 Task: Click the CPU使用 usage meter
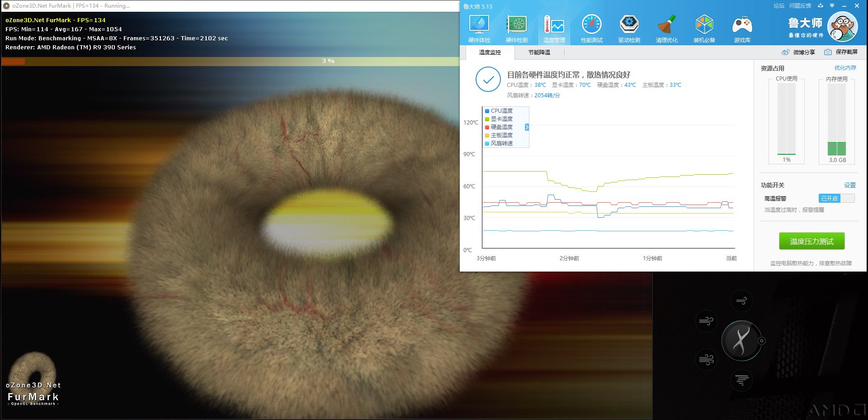787,119
